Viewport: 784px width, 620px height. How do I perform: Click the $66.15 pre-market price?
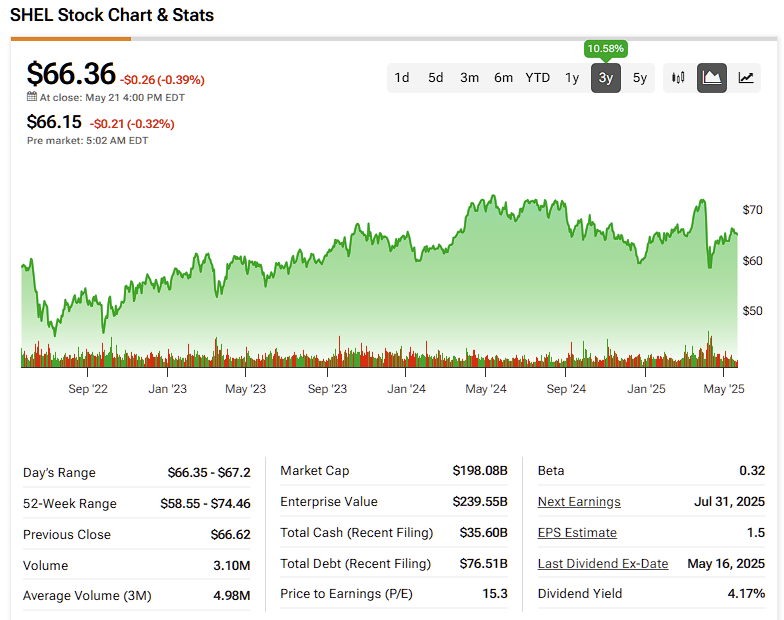click(54, 122)
